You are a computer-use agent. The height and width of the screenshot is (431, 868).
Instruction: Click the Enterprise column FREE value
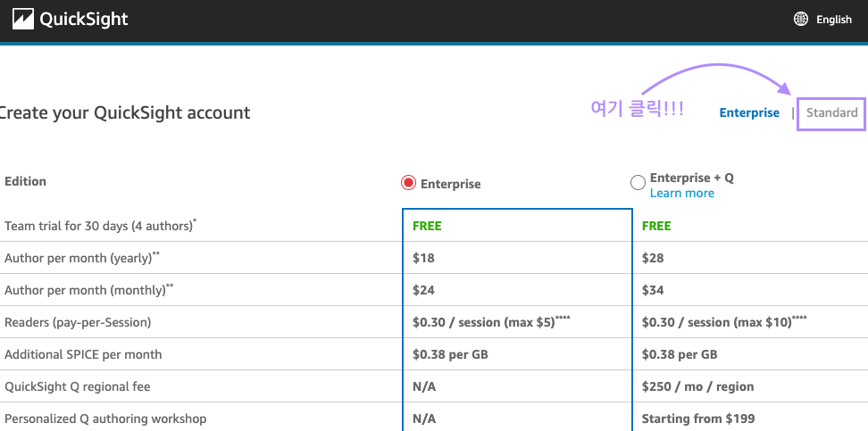(427, 226)
